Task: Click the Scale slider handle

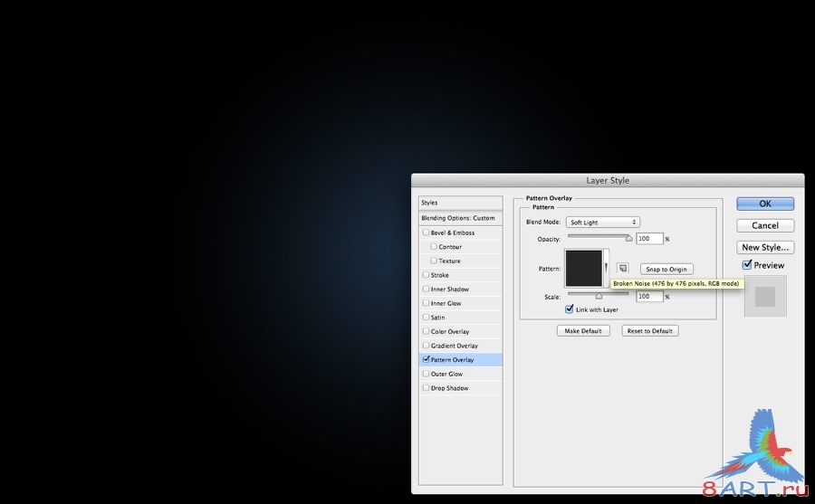Action: (x=599, y=296)
